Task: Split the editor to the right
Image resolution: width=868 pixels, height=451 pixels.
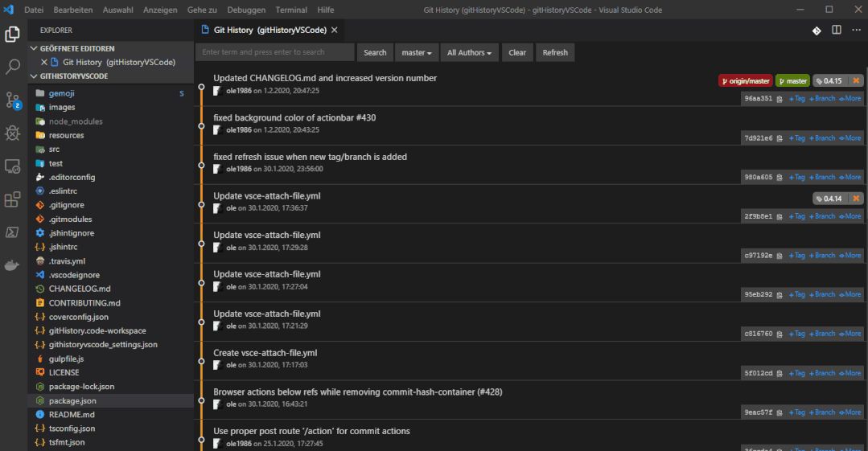Action: pyautogui.click(x=837, y=30)
